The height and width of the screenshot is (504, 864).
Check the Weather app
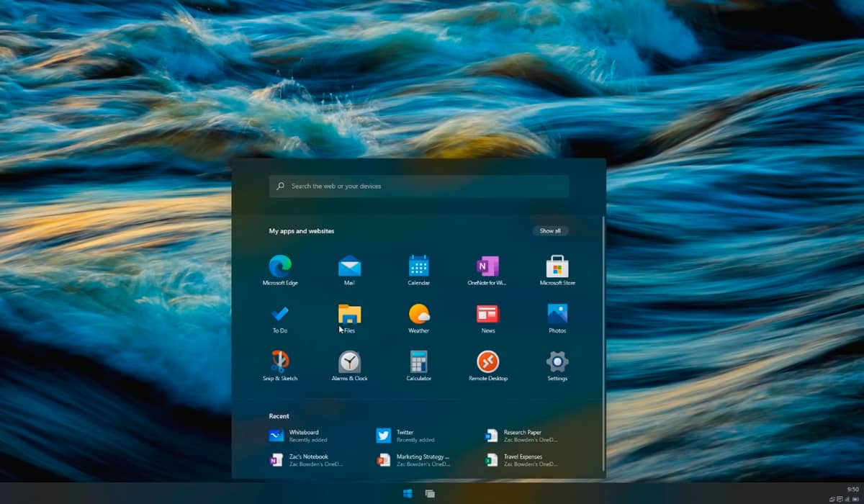(418, 314)
